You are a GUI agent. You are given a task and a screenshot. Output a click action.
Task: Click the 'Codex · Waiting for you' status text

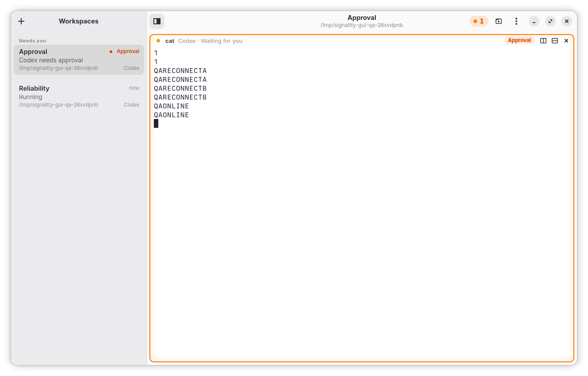click(x=210, y=41)
